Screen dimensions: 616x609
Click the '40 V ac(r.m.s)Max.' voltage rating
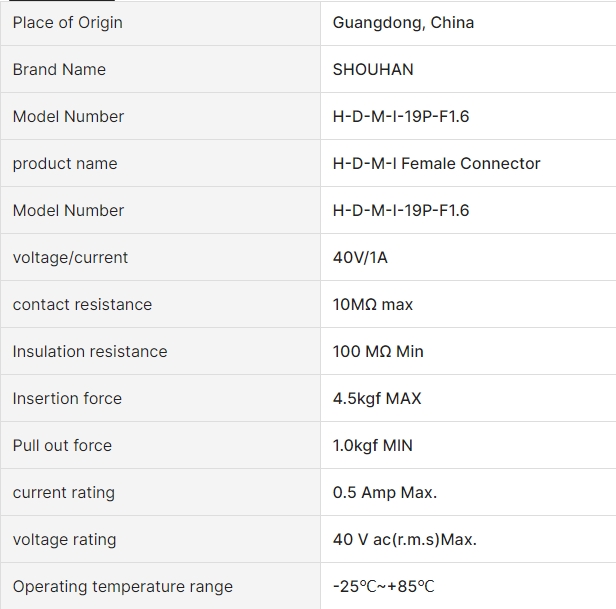click(x=405, y=539)
